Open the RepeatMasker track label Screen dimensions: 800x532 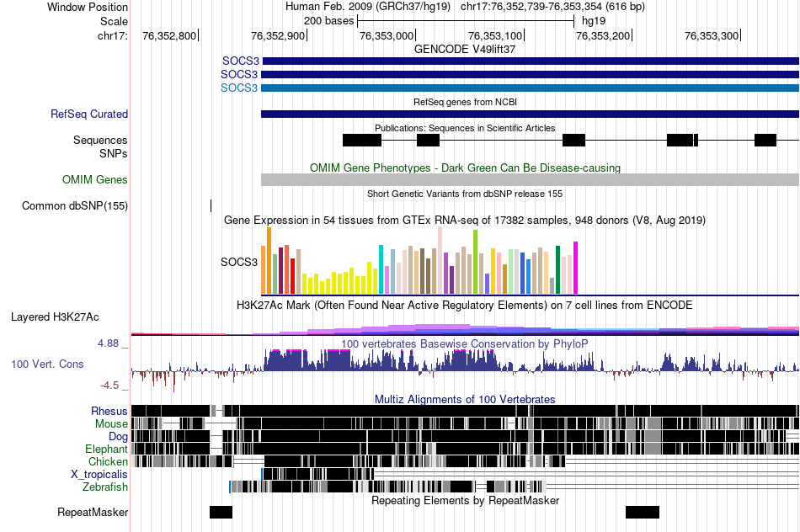(93, 512)
